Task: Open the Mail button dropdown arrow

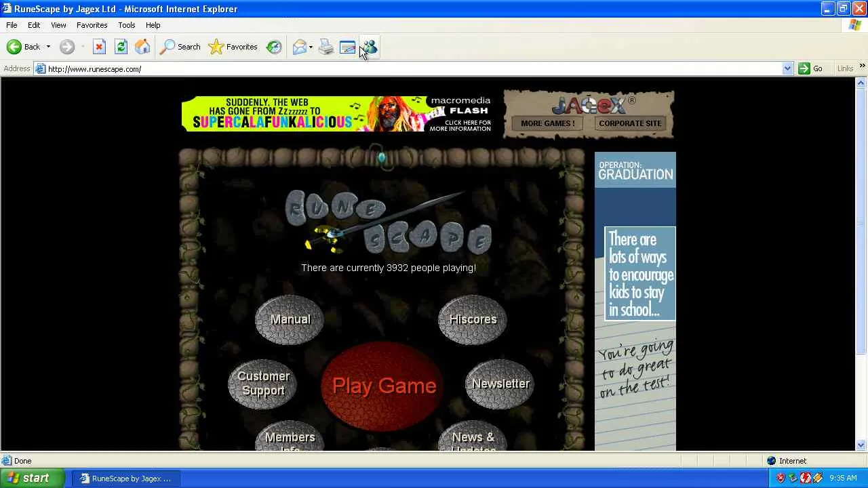Action: (311, 47)
